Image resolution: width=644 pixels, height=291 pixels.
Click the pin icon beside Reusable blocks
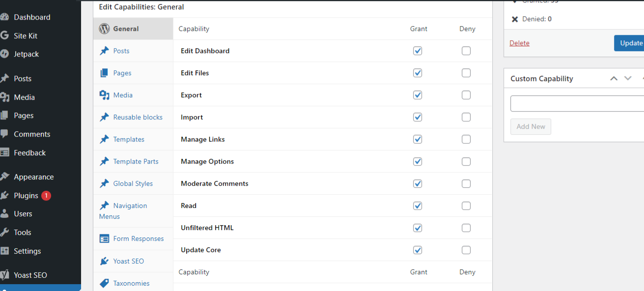coord(104,117)
